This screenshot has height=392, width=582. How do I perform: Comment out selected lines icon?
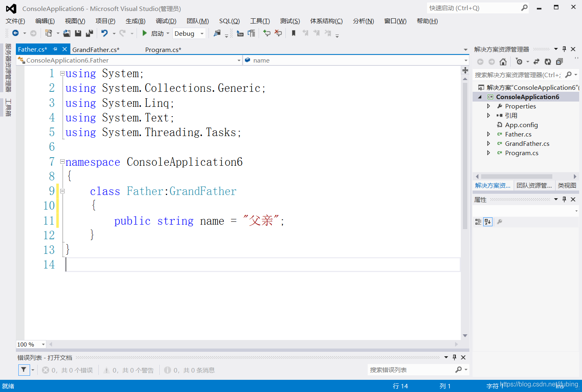267,33
